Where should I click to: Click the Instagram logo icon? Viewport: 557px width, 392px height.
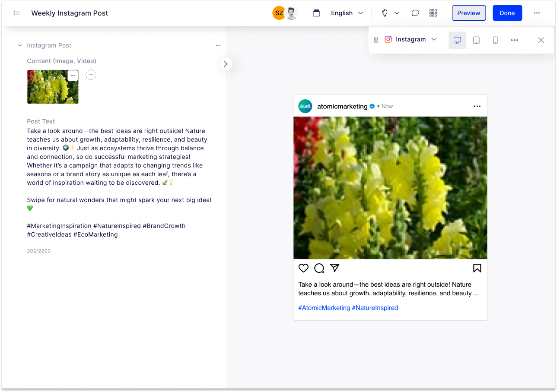coord(388,39)
